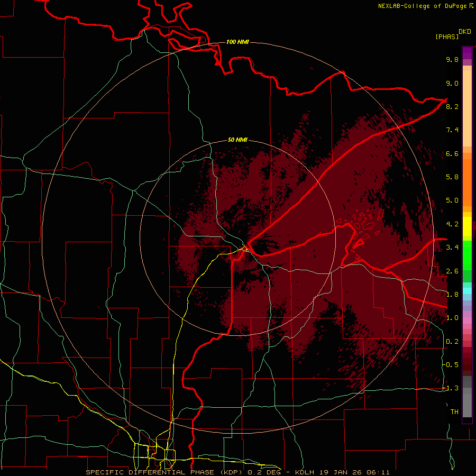
Task: Click the 9.0 value on the legend
Action: [452, 83]
